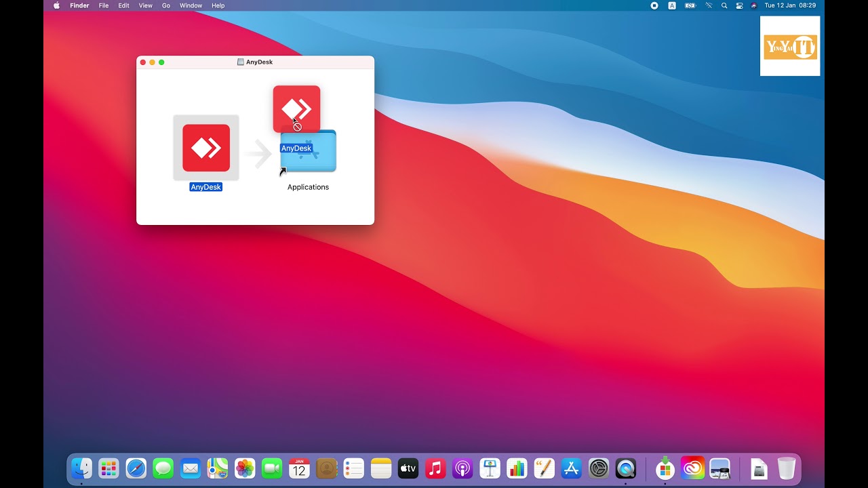Open the Preview app in the Dock
868x488 pixels.
(x=719, y=468)
